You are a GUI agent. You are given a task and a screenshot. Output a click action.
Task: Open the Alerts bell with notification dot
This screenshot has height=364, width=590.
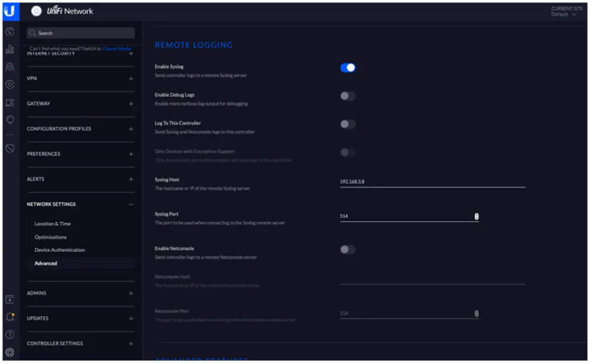[10, 317]
